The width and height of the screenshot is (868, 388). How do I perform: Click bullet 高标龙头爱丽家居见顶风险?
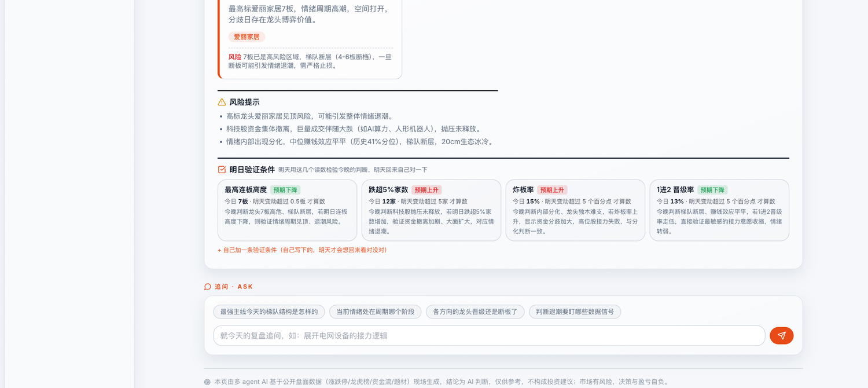(x=310, y=116)
